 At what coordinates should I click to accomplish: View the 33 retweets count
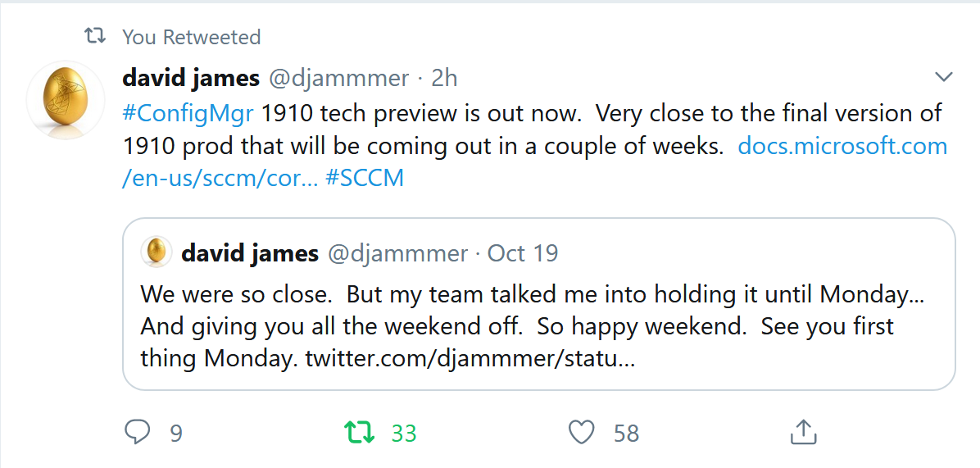[x=404, y=433]
